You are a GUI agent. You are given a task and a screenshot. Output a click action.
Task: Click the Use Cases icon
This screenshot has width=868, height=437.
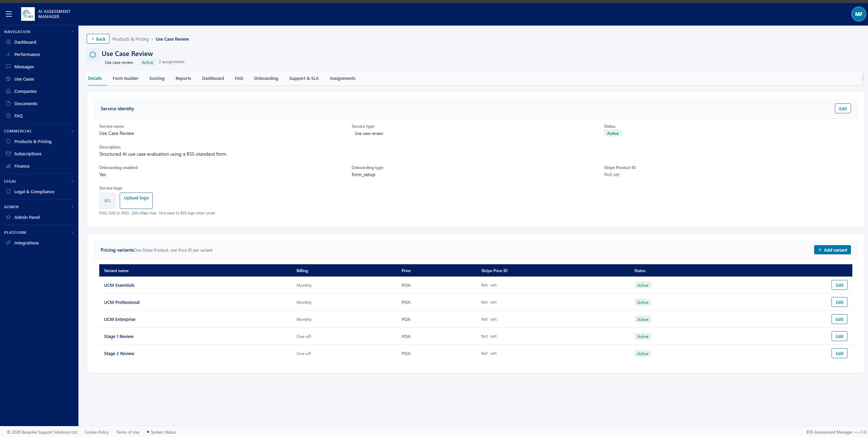tap(9, 79)
